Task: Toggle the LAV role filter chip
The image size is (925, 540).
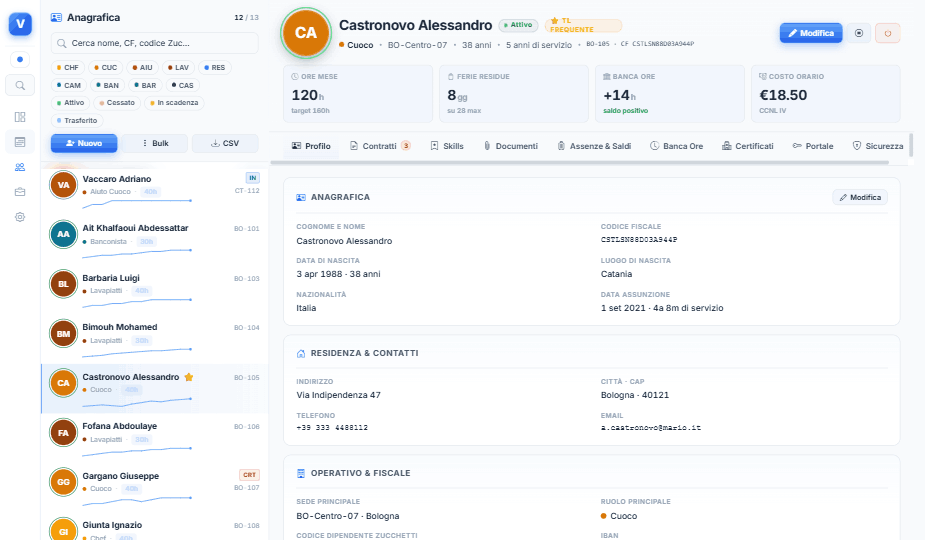Action: (178, 68)
